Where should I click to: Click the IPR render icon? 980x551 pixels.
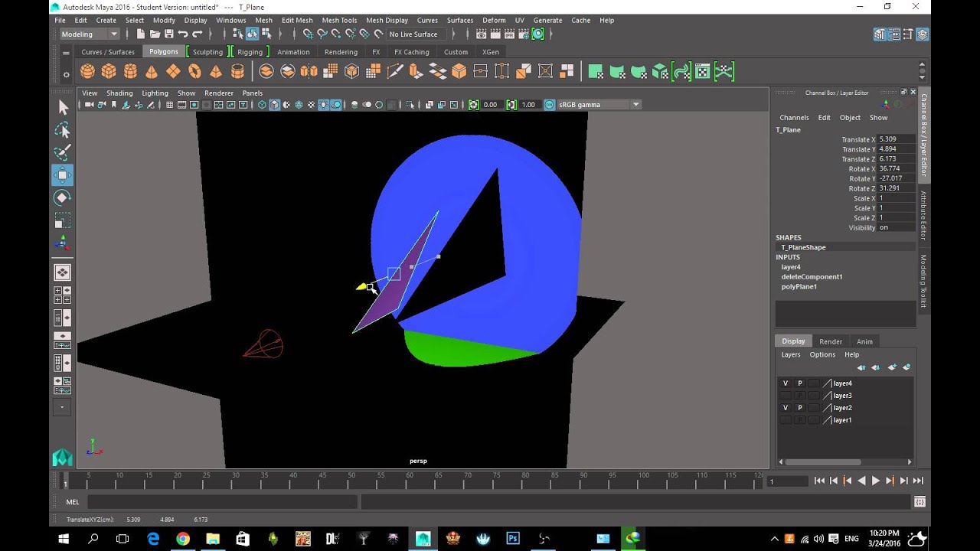click(x=509, y=34)
